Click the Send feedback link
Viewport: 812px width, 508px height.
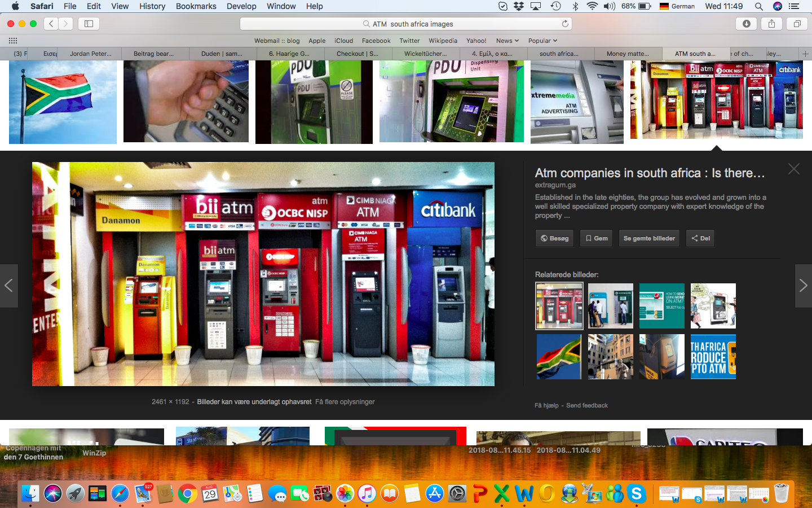click(x=587, y=405)
